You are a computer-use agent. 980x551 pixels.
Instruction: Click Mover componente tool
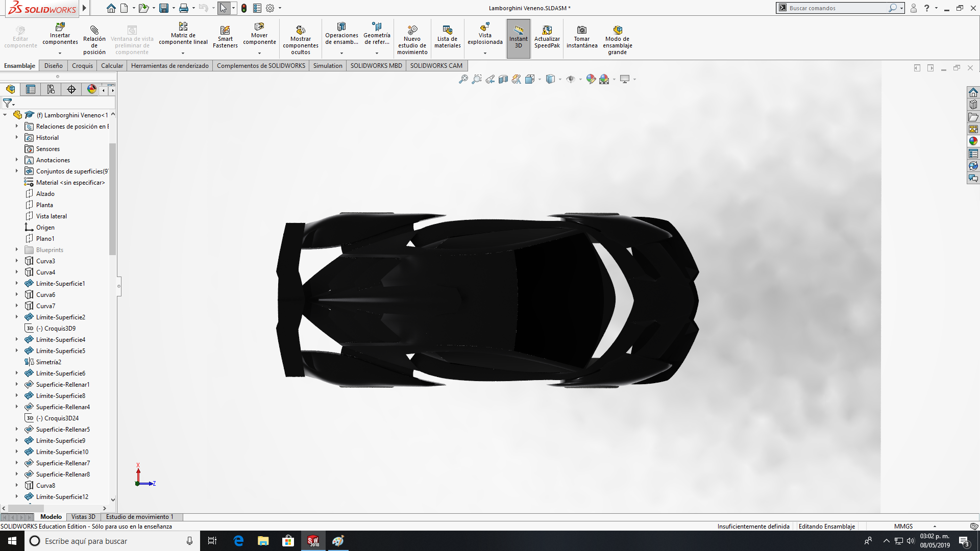pyautogui.click(x=259, y=34)
